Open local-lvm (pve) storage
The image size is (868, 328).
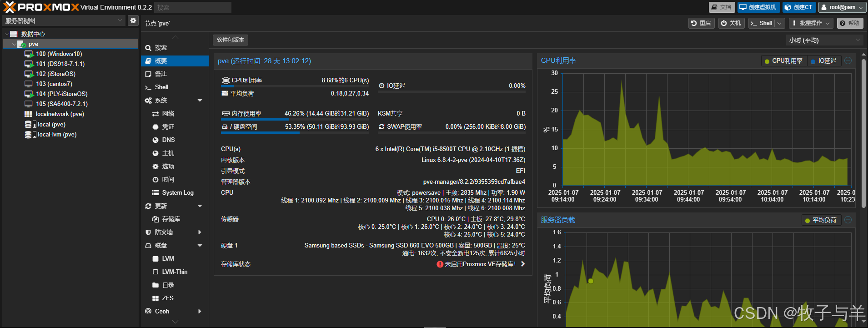pos(57,134)
